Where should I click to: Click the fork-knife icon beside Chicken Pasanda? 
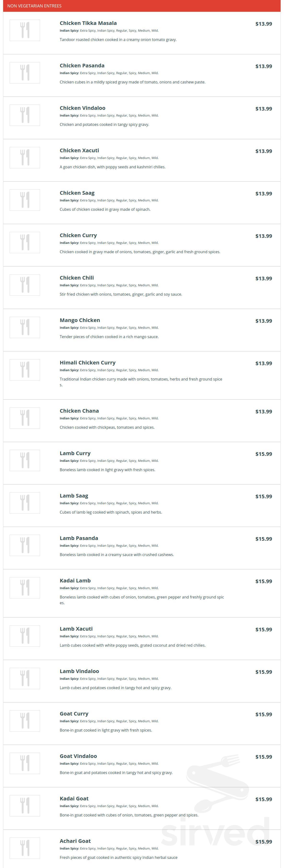coord(25,73)
